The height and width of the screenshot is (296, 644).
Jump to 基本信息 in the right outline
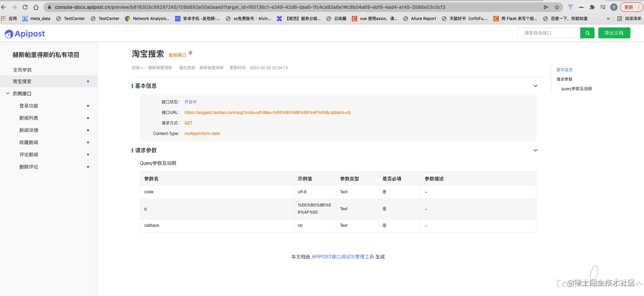(x=564, y=70)
